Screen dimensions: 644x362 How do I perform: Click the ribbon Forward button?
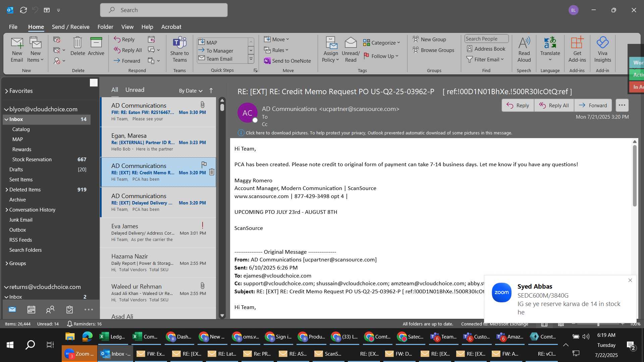[127, 61]
